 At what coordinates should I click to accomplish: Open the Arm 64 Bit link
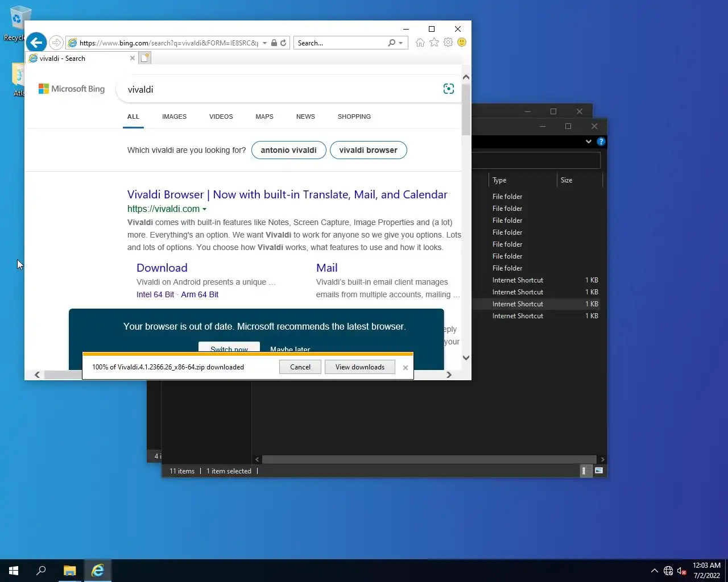click(x=200, y=294)
